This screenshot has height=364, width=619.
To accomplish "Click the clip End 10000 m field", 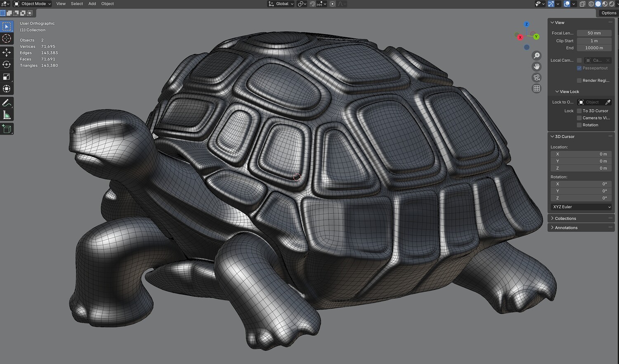I will click(594, 48).
